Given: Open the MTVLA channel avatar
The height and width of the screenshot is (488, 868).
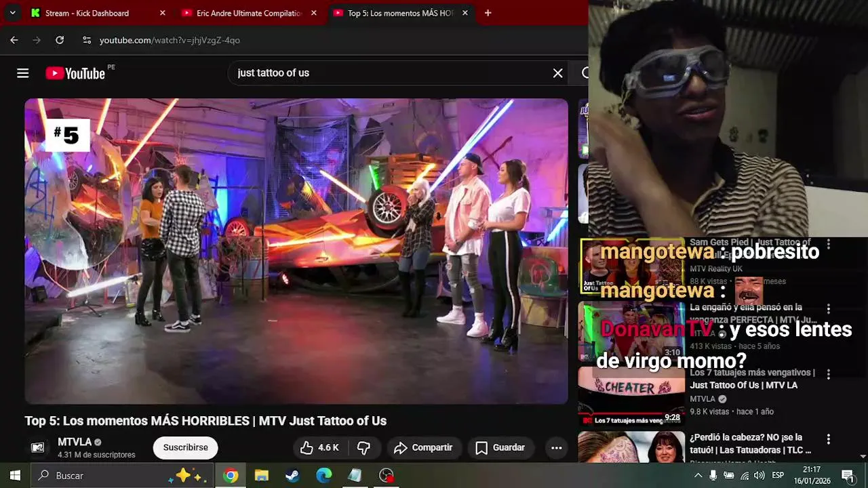Looking at the screenshot, I should (x=38, y=447).
